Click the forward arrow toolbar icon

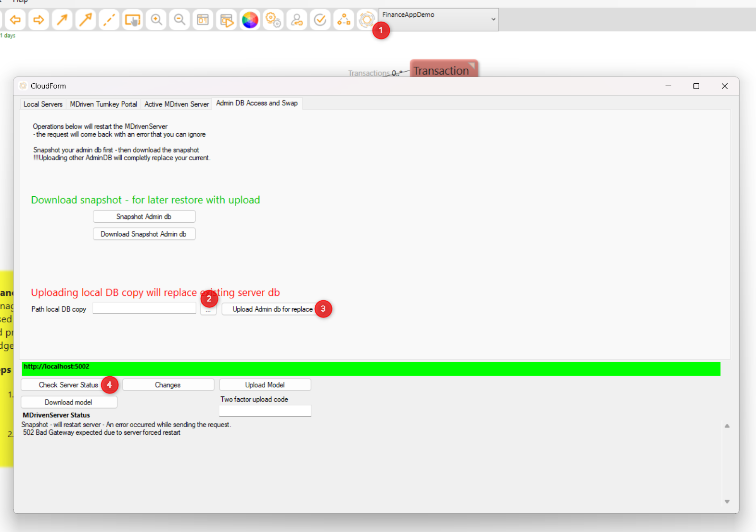click(x=38, y=20)
